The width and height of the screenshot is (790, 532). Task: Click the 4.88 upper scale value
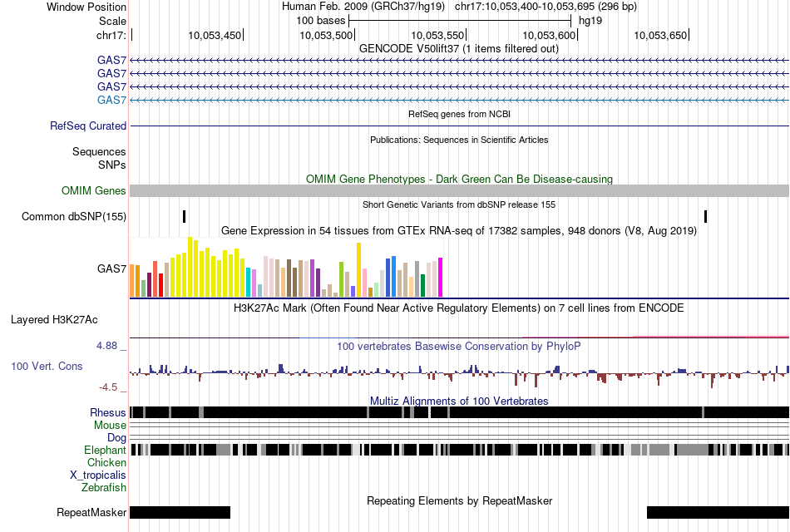coord(106,346)
